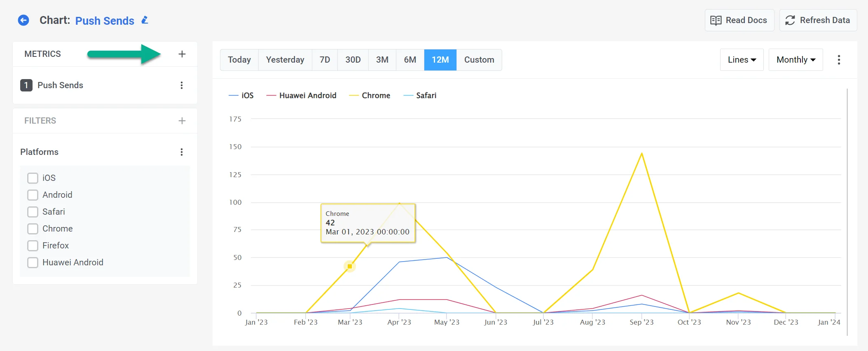Viewport: 868px width, 351px height.
Task: Open the Lines chart type dropdown
Action: click(742, 60)
